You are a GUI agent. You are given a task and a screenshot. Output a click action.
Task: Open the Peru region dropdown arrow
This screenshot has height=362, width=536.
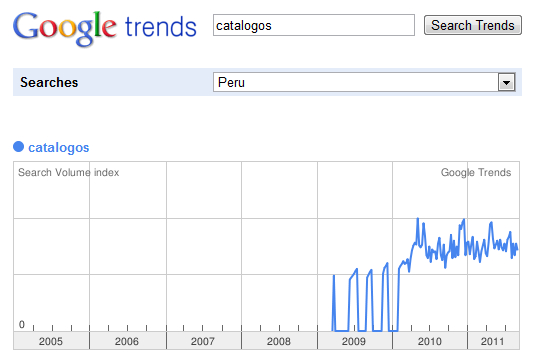tap(506, 82)
